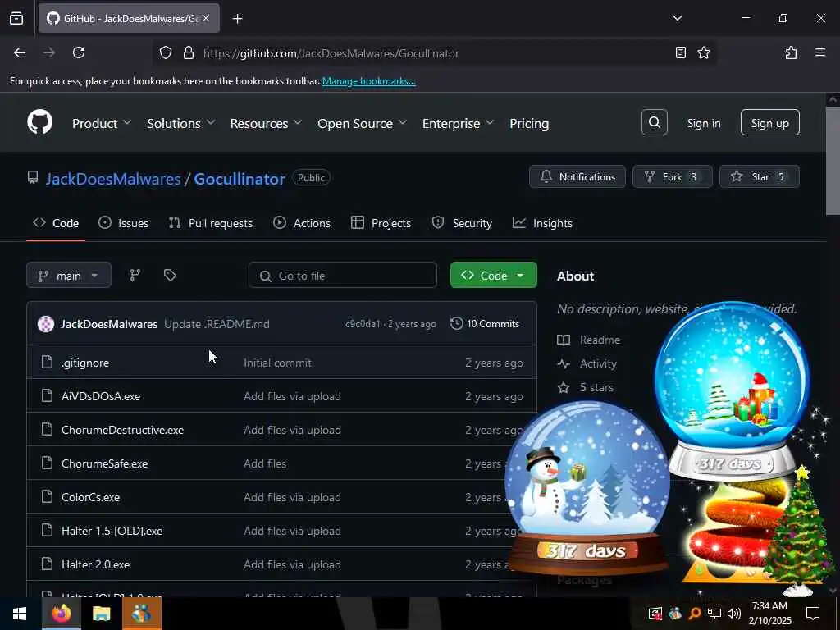Image resolution: width=840 pixels, height=630 pixels.
Task: Open the Manage bookmarks link
Action: 369,81
